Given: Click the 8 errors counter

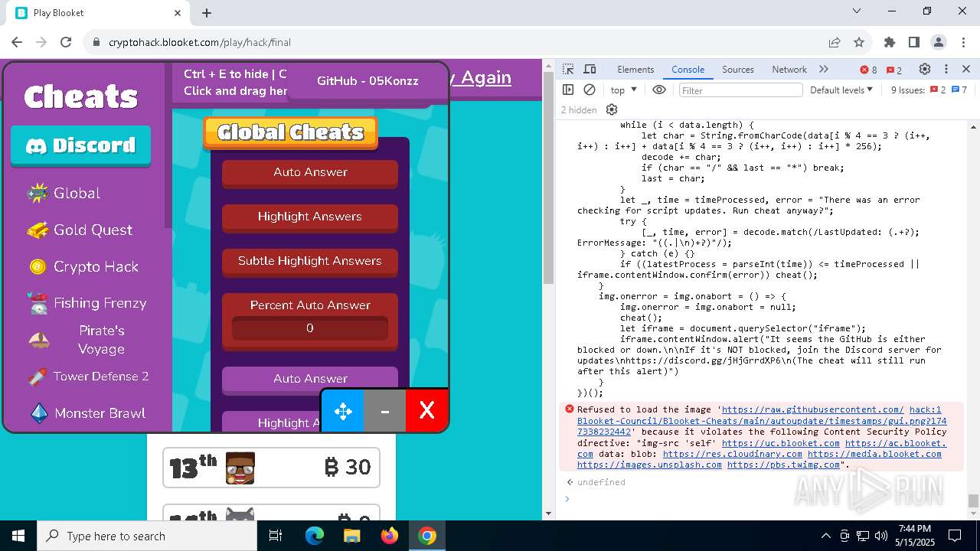Looking at the screenshot, I should pos(868,70).
